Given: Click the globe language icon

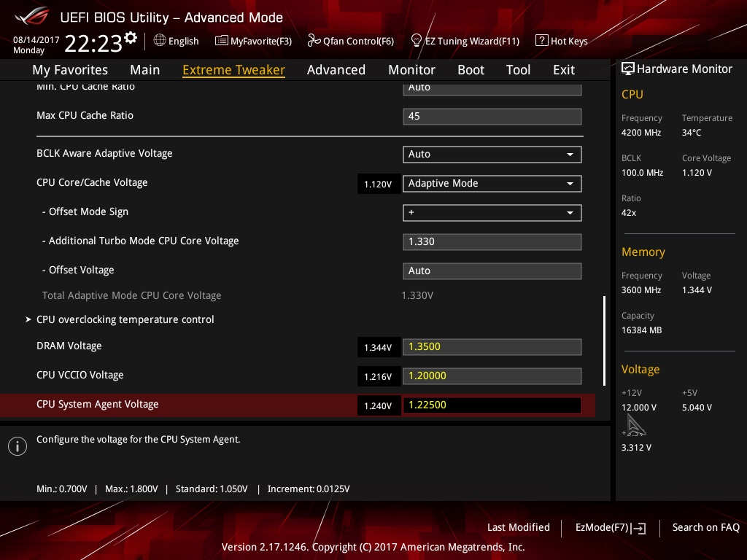Looking at the screenshot, I should (x=160, y=41).
